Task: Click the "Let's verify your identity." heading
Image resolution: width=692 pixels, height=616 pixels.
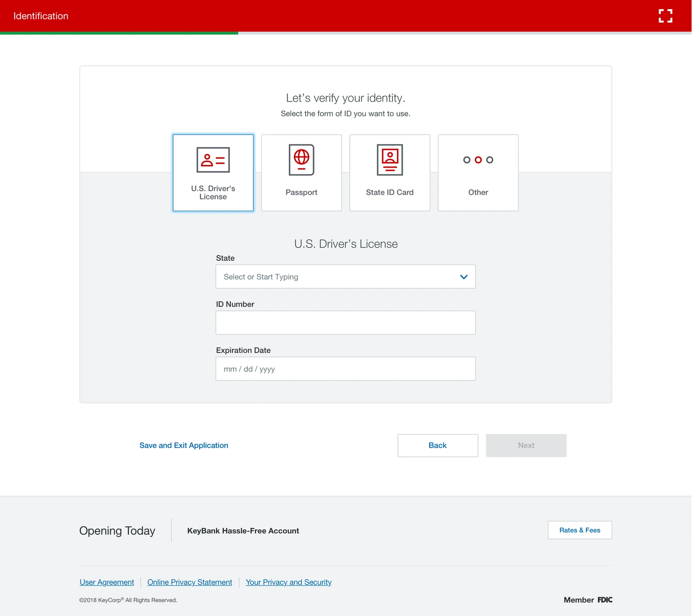Action: point(346,98)
